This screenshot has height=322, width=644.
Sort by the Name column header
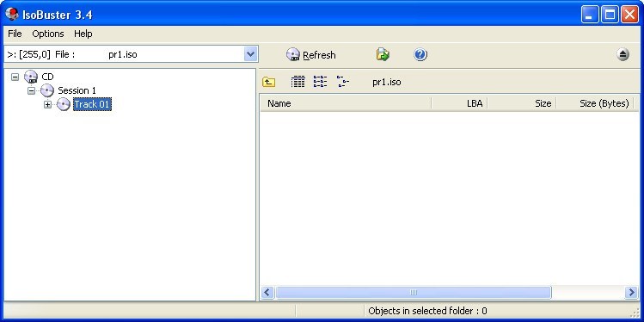tap(346, 103)
